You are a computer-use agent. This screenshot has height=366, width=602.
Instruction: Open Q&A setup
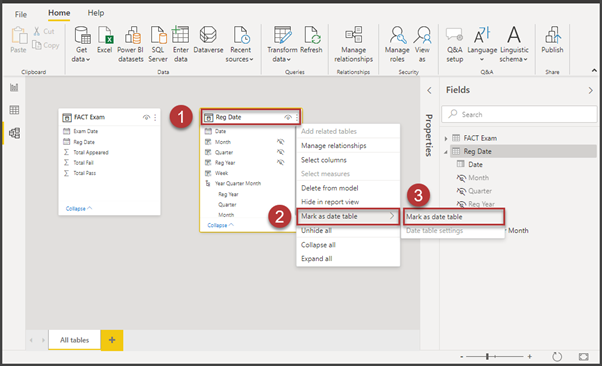click(455, 44)
